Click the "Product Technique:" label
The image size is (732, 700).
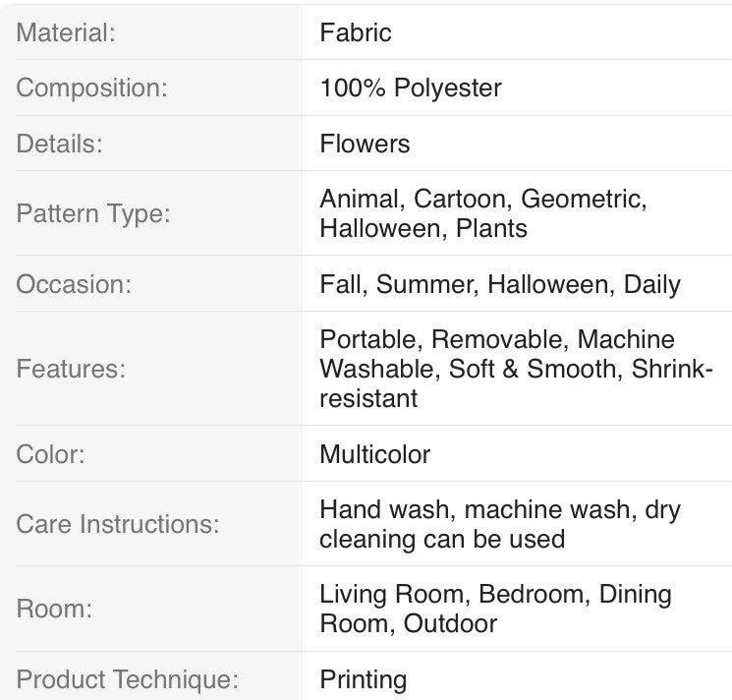click(x=128, y=679)
